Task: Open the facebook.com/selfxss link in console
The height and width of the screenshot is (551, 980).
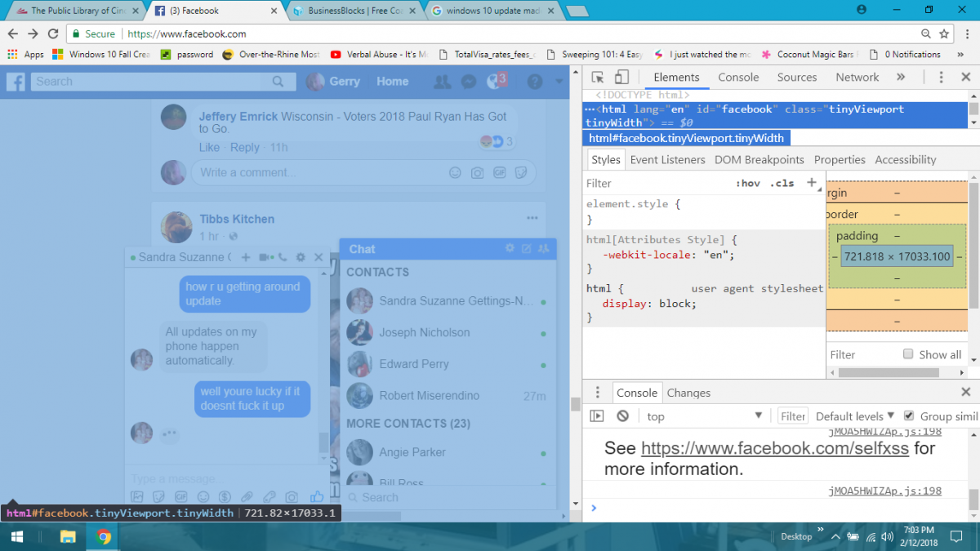Action: 775,448
